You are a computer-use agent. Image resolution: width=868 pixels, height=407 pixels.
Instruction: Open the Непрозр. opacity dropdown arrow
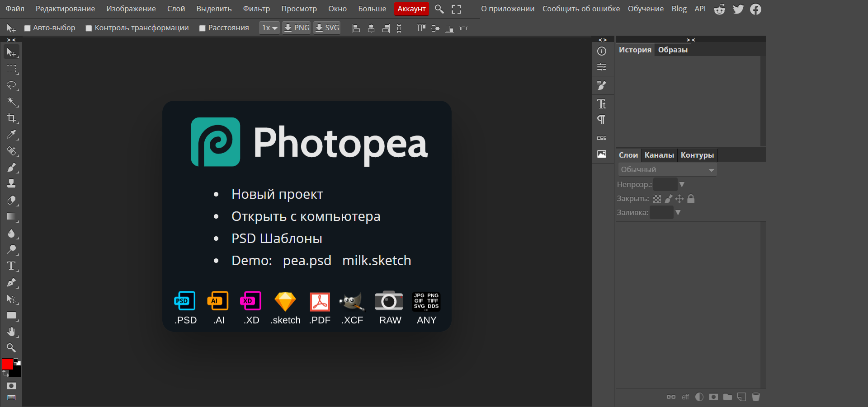click(x=682, y=185)
